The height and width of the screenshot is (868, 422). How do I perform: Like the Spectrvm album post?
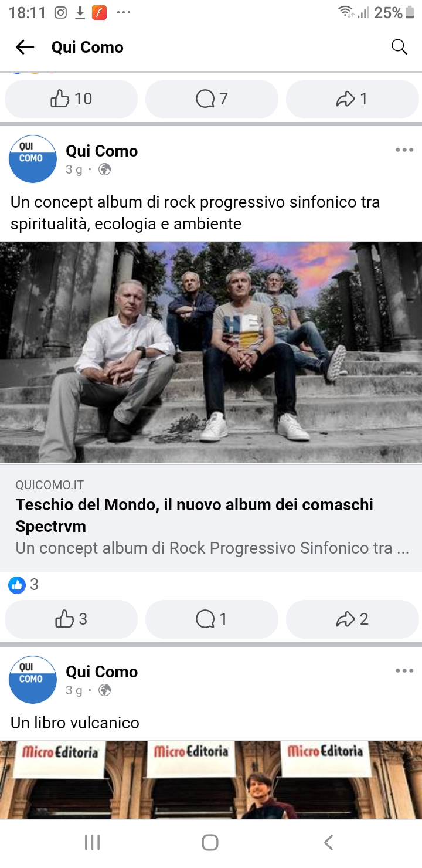point(71,619)
